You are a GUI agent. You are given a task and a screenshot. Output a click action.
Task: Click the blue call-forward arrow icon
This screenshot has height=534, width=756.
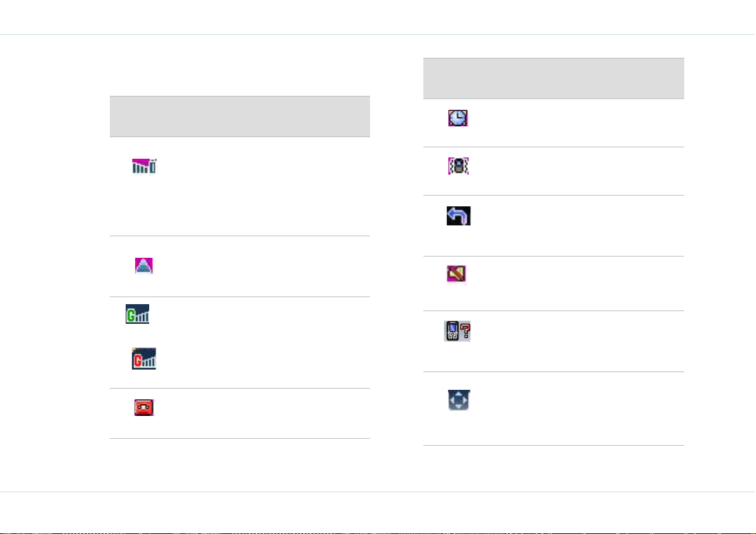(458, 216)
